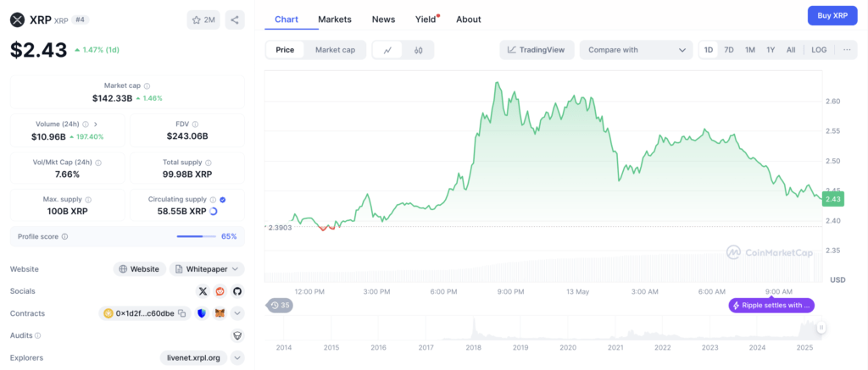Open XRP's X (Twitter) social link
The height and width of the screenshot is (370, 868).
[x=203, y=291]
